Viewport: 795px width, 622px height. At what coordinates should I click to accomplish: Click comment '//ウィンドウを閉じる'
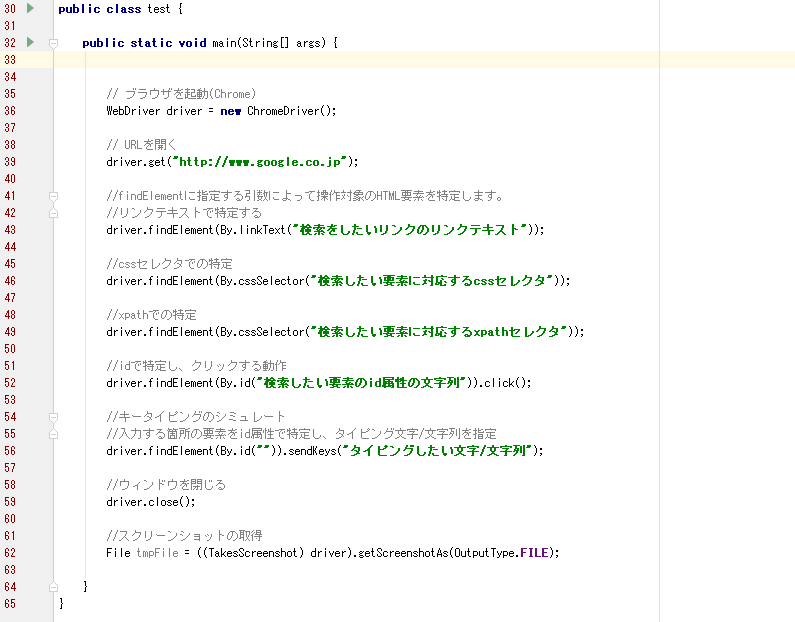coord(166,485)
